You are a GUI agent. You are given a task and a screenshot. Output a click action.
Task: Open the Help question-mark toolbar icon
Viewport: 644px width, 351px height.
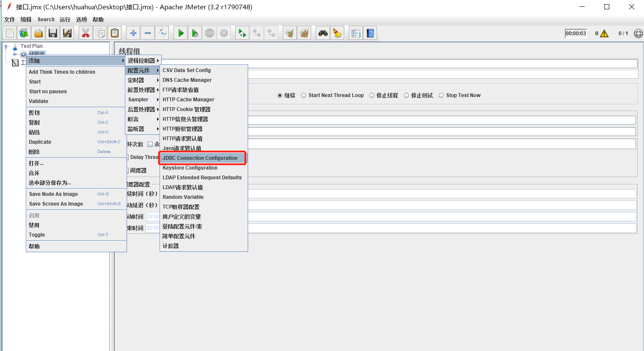coord(370,33)
